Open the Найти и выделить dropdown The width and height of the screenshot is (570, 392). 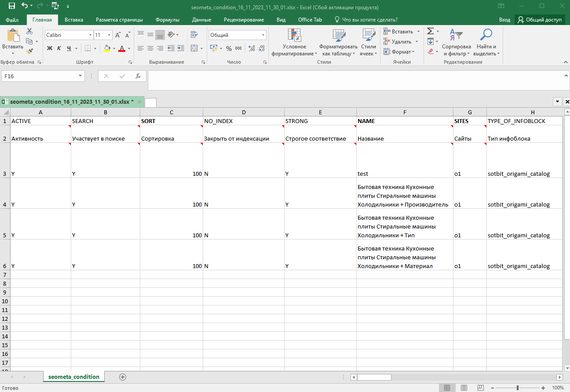tap(486, 43)
